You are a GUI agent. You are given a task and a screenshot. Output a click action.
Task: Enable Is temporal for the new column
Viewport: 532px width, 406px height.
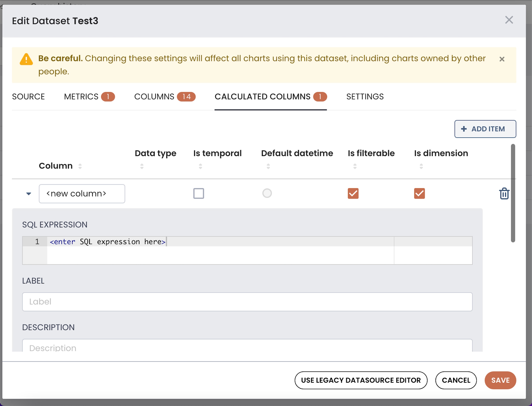click(198, 193)
